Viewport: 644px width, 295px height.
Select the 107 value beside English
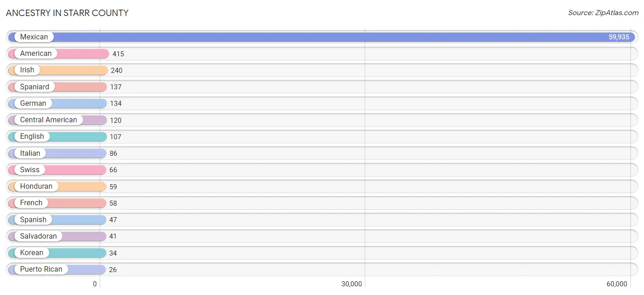[116, 137]
